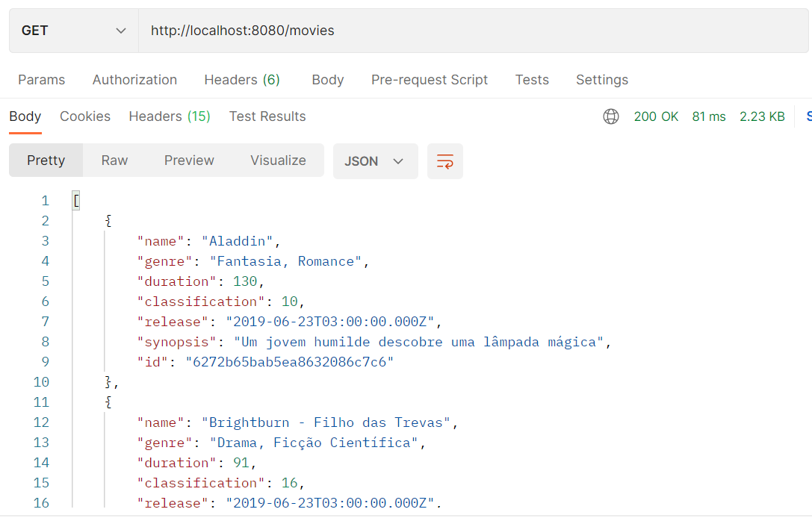Open the Headers (15) response tab
This screenshot has height=518, width=812.
169,116
